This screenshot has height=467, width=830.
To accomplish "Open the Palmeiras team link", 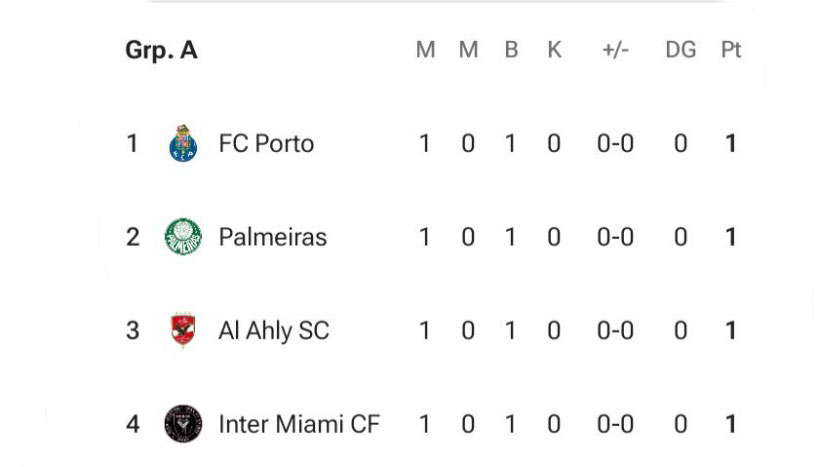I will 272,237.
